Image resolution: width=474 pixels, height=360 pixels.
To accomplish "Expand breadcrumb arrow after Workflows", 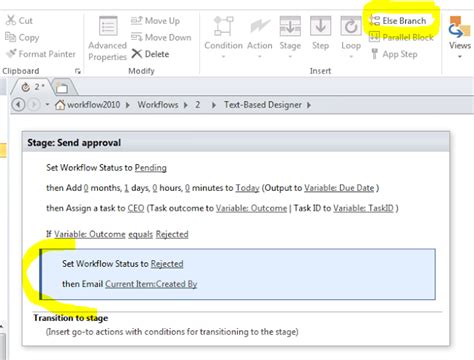I will pos(186,105).
